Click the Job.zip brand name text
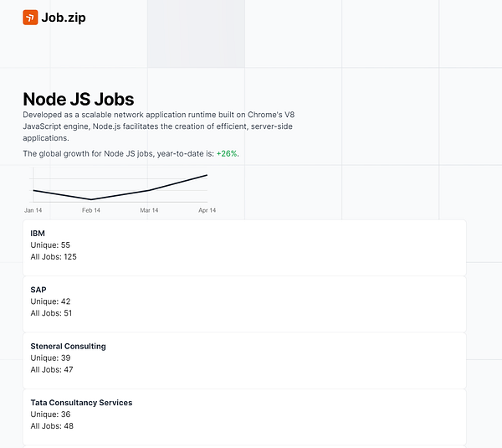Image resolution: width=502 pixels, height=448 pixels. coord(63,18)
